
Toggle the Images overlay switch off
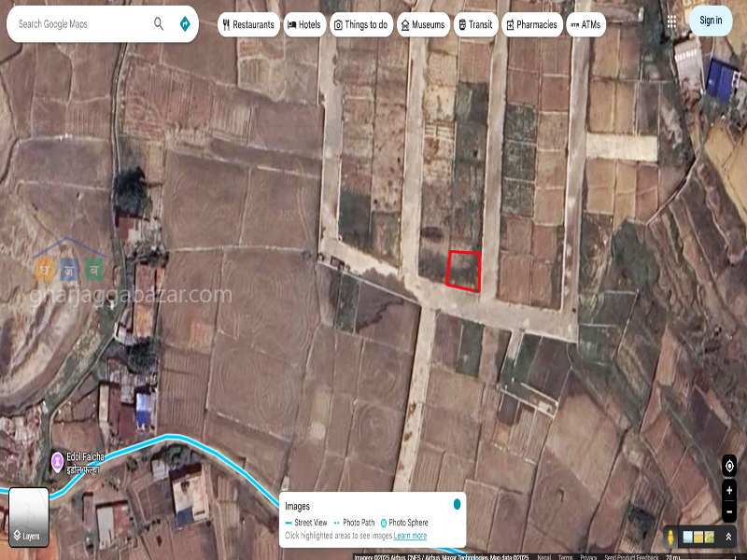click(x=455, y=504)
